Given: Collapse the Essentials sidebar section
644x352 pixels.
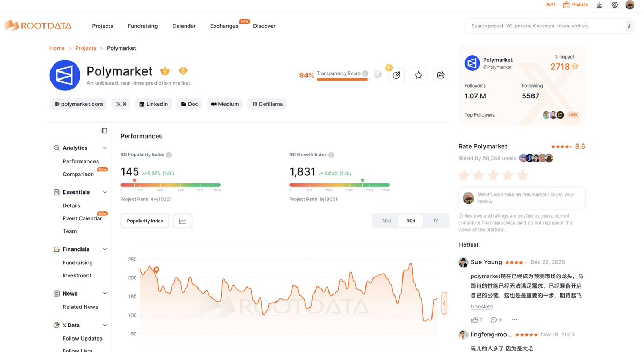Looking at the screenshot, I should (105, 192).
